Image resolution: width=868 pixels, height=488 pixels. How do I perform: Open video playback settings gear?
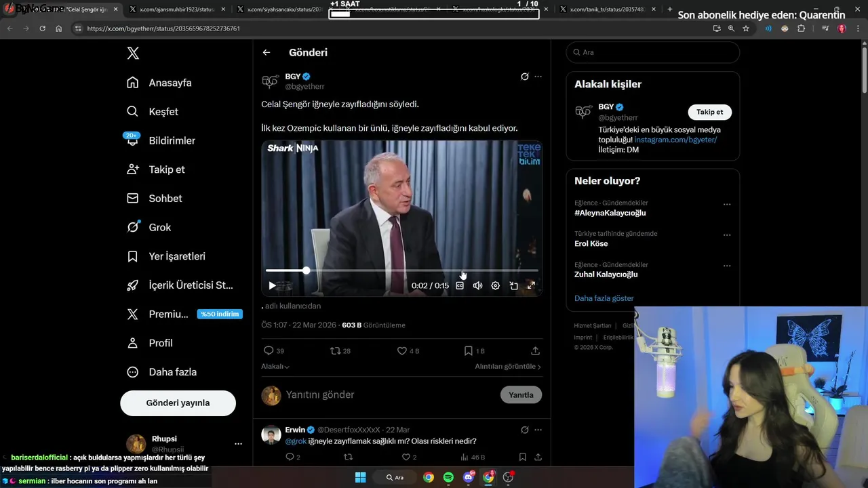[495, 285]
